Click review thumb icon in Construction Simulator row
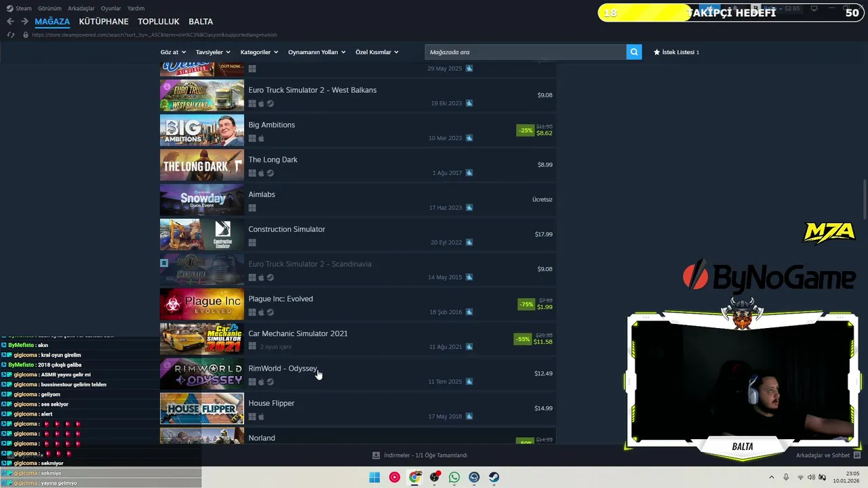Image resolution: width=868 pixels, height=488 pixels. 469,243
